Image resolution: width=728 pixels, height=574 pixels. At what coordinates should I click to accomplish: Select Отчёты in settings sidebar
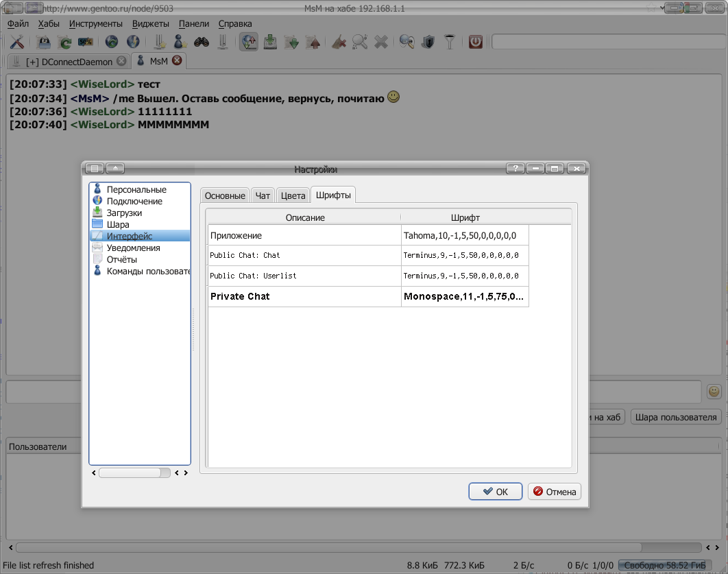point(140,260)
